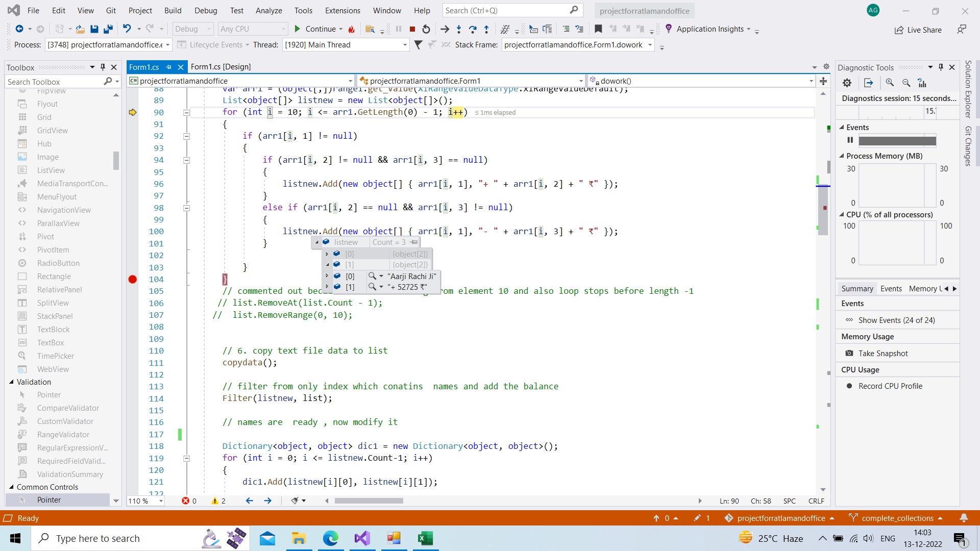Screen dimensions: 980x551
Task: Step Over the current line
Action: pos(473,29)
